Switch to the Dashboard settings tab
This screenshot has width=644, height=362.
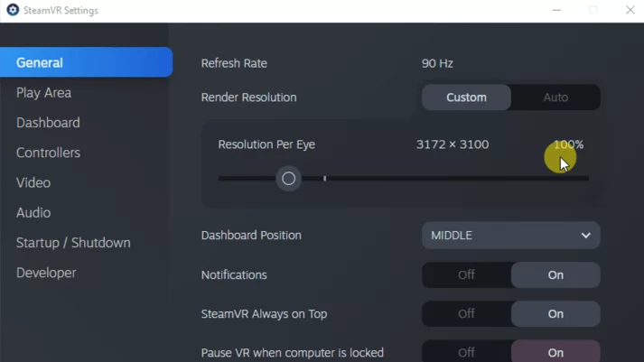[x=48, y=123]
